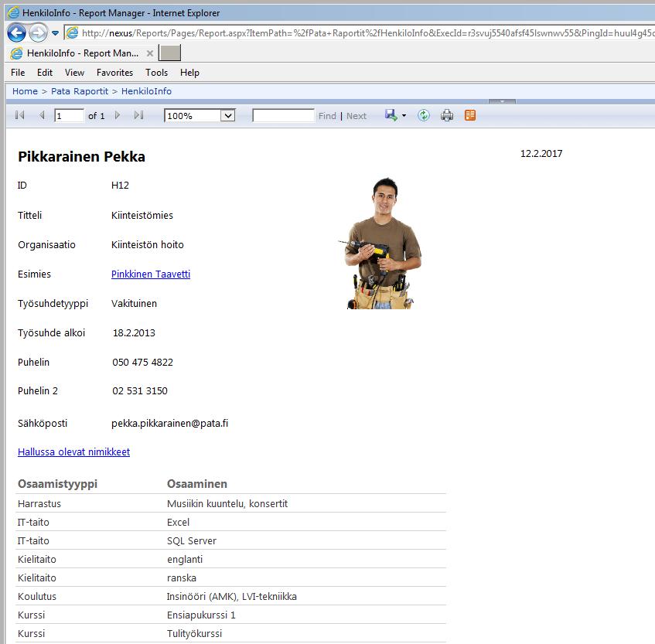This screenshot has width=655, height=644.
Task: Collapse the parameters area toggle handle
Action: coord(502,101)
